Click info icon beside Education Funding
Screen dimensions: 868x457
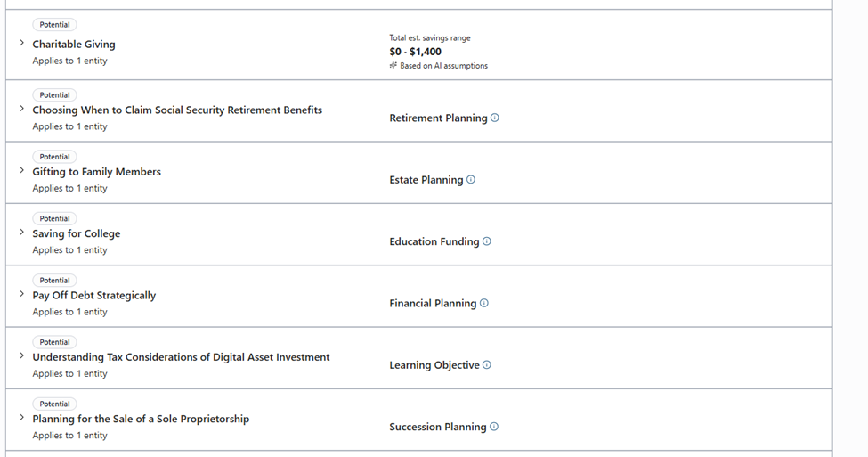[487, 241]
